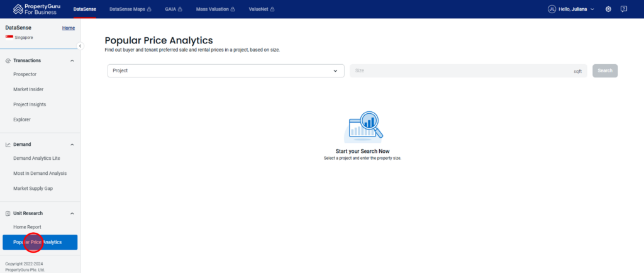Open Market Insider in the sidebar
644x273 pixels.
pyautogui.click(x=28, y=89)
